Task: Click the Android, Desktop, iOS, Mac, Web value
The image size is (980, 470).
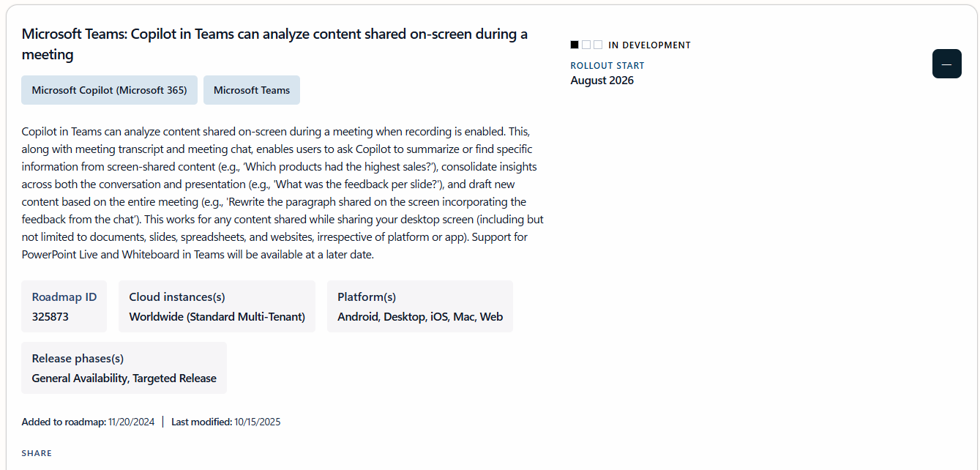Action: (x=420, y=317)
